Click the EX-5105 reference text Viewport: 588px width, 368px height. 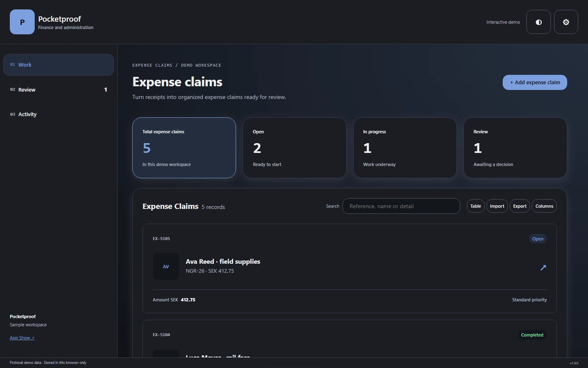click(161, 239)
